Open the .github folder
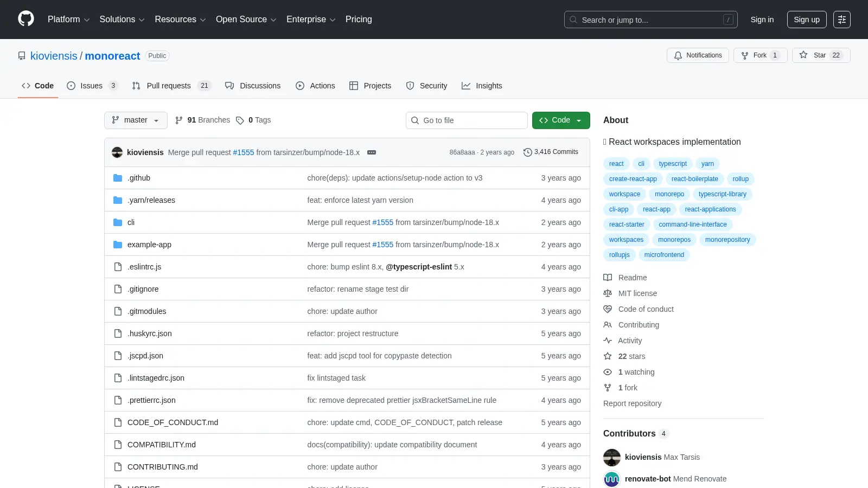868x488 pixels. [139, 178]
